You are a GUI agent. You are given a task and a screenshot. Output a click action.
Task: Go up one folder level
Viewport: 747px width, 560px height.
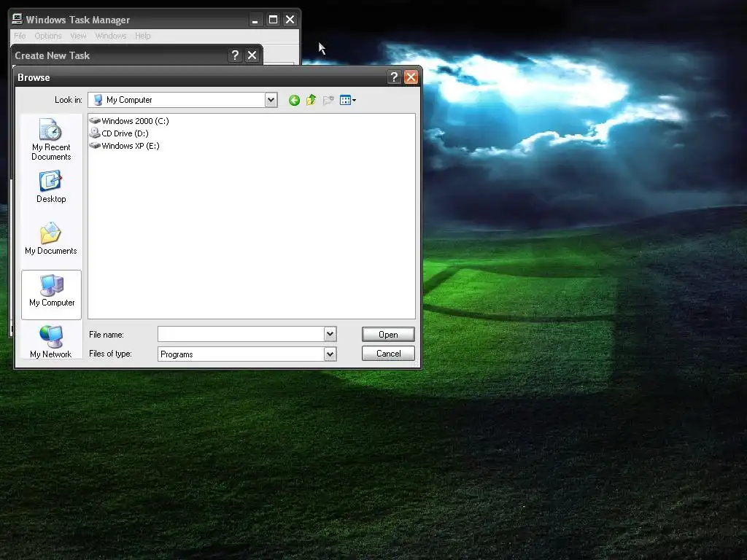pos(311,100)
